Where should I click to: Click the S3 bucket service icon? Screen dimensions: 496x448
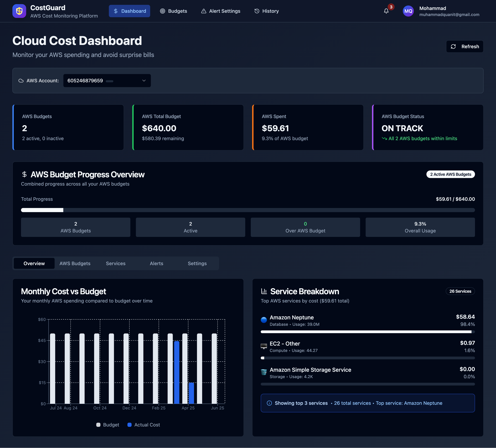[264, 372]
